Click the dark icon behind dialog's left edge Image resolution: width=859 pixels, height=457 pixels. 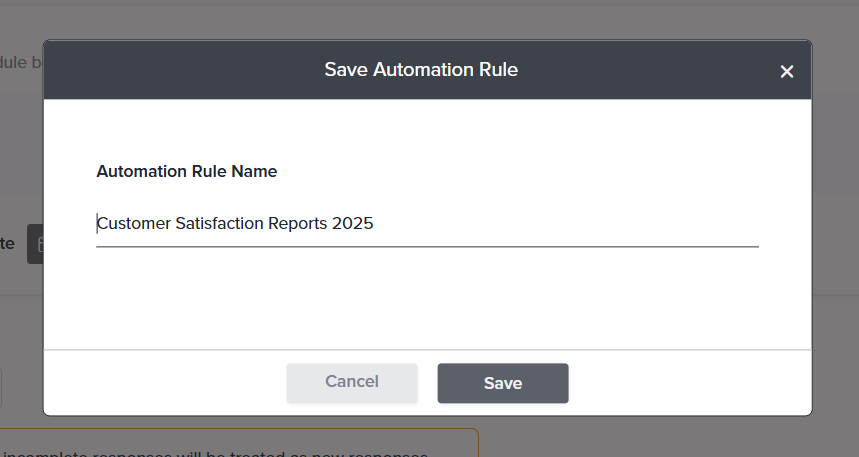tap(35, 244)
